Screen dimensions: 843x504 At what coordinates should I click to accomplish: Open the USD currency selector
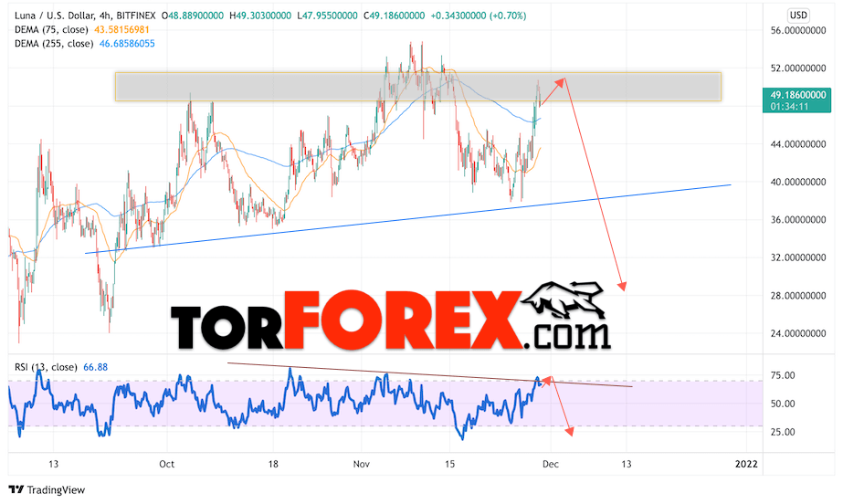click(798, 15)
